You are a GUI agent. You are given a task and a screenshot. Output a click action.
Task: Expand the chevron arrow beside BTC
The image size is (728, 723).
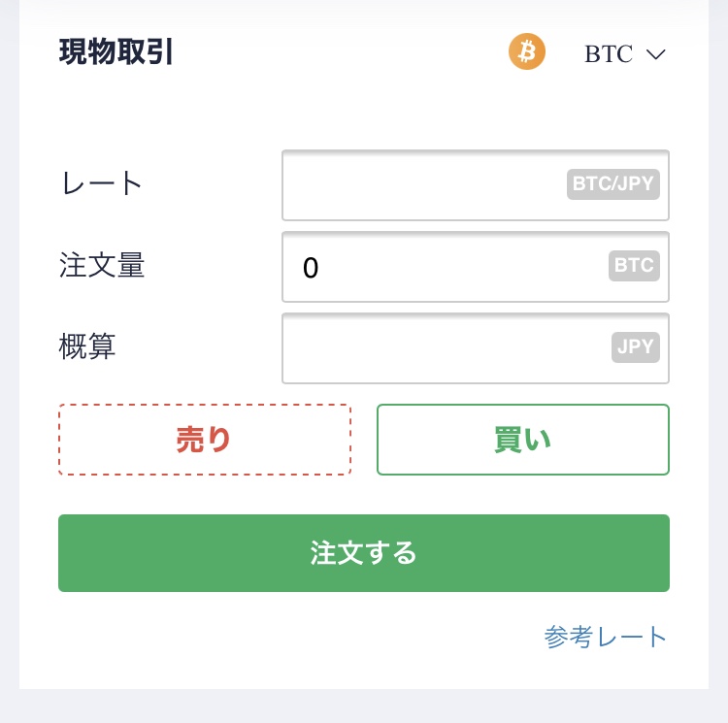tap(655, 55)
